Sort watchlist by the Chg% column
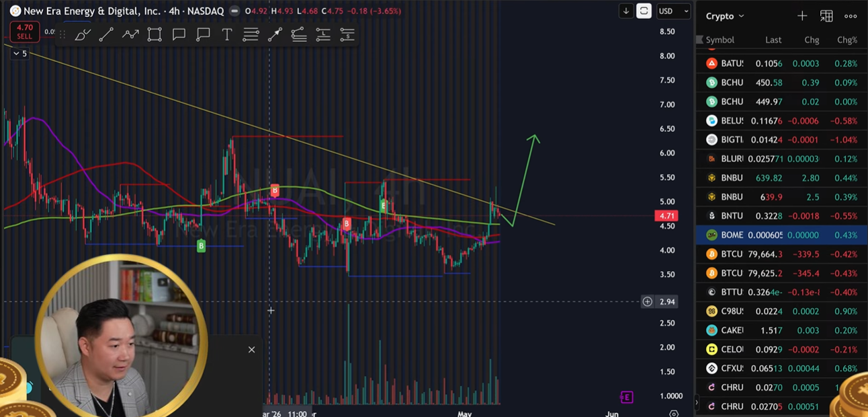This screenshot has width=868, height=417. point(847,40)
